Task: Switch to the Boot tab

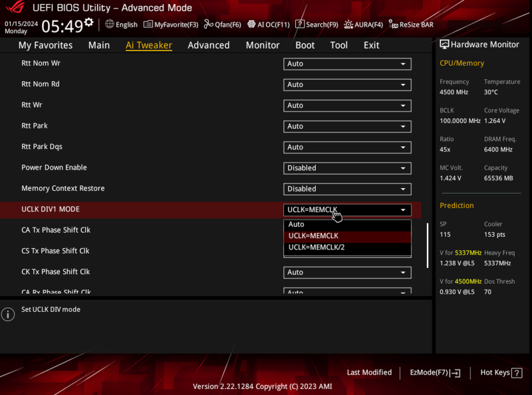Action: 305,45
